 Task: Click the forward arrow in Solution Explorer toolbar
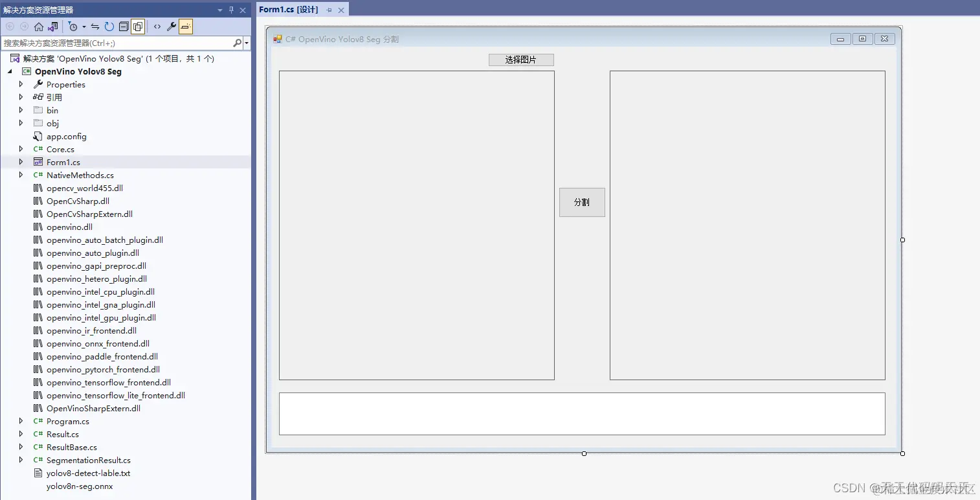[x=24, y=27]
